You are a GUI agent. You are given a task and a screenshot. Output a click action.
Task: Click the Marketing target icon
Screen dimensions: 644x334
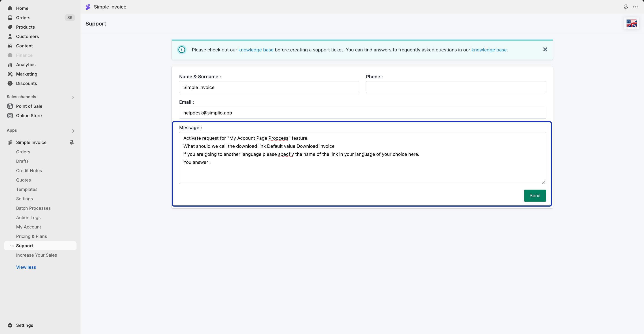(10, 74)
